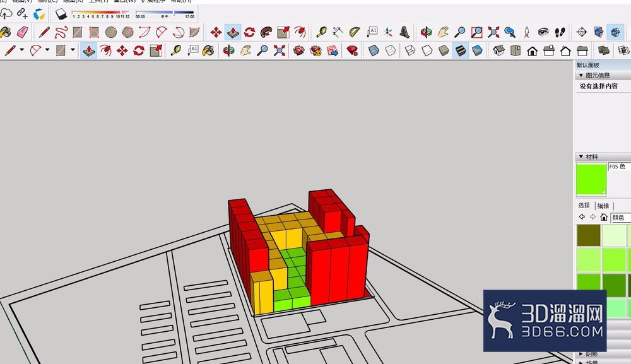The image size is (631, 364).
Task: Toggle Display Section Cuts
Action: tap(615, 32)
